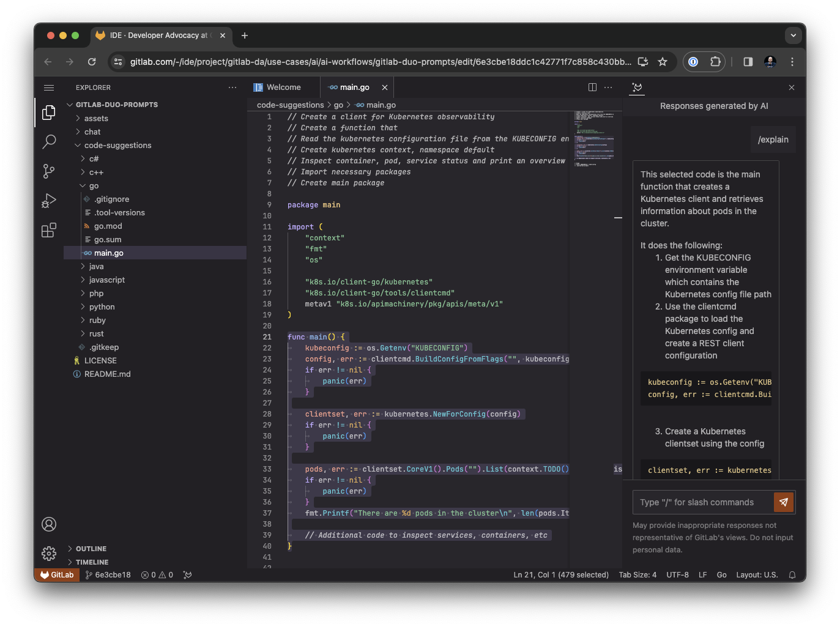Screen dimensions: 840x627
Task: Change UTF-8 encoding in status bar
Action: 677,575
